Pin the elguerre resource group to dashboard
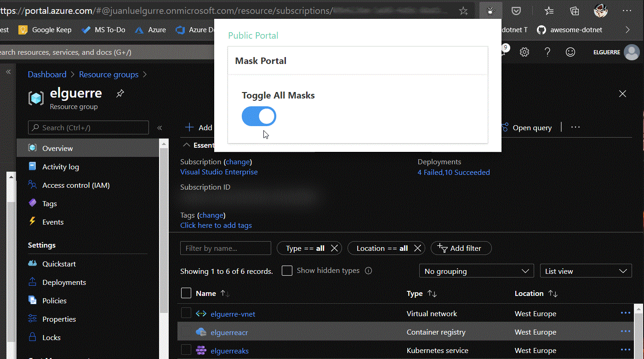This screenshot has height=359, width=644. pyautogui.click(x=120, y=93)
